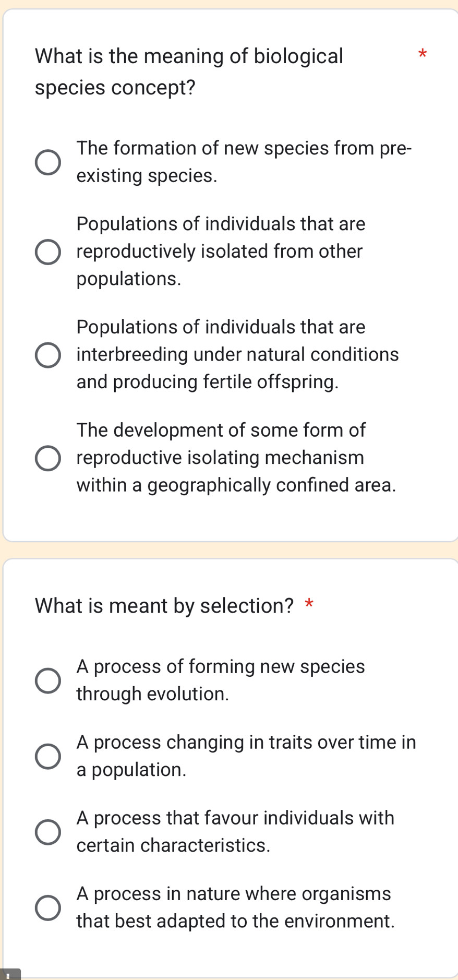Image resolution: width=458 pixels, height=980 pixels.
Task: Select radio for "changing in traits over time"
Action: click(x=47, y=756)
